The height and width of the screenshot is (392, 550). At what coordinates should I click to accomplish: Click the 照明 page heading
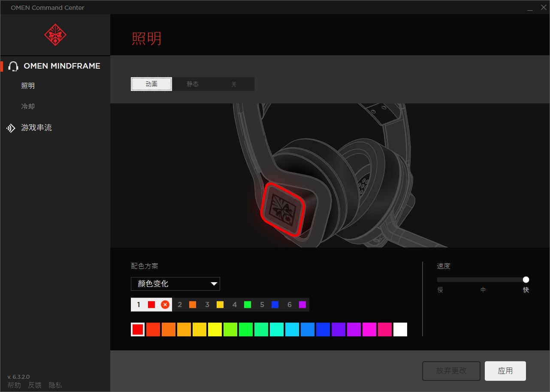(x=146, y=39)
